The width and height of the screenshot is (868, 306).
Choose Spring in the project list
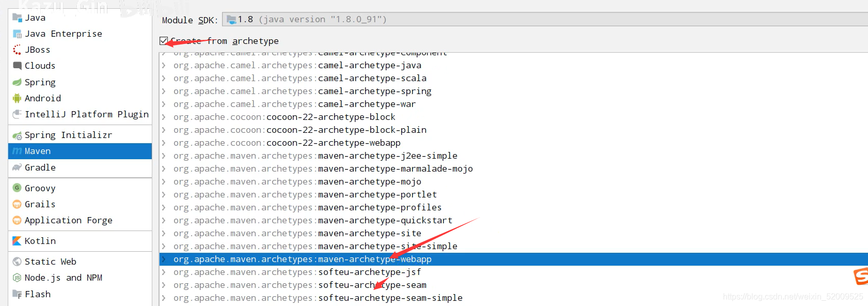pos(80,82)
